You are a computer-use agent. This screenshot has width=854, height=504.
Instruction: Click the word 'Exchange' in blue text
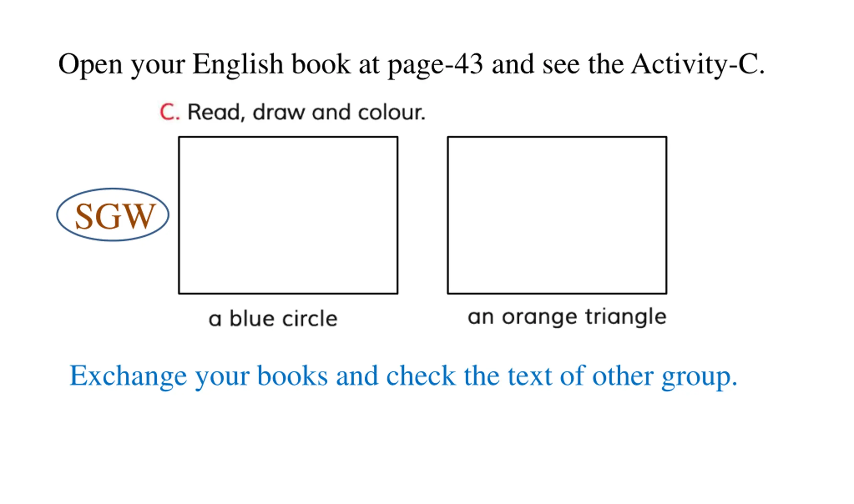128,376
